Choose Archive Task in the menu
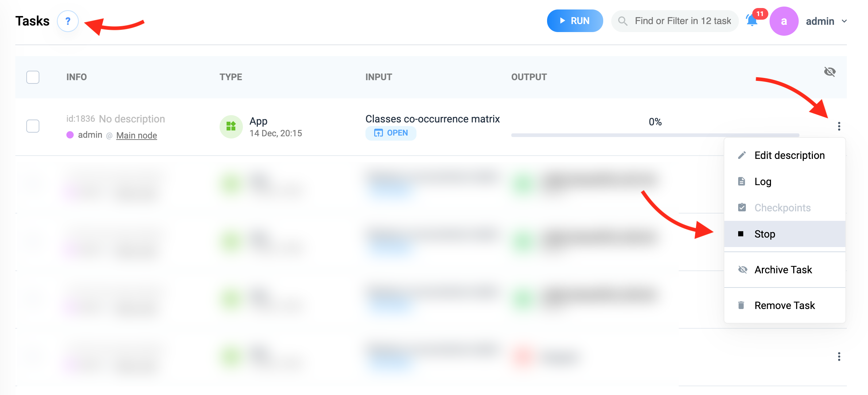 (x=783, y=270)
